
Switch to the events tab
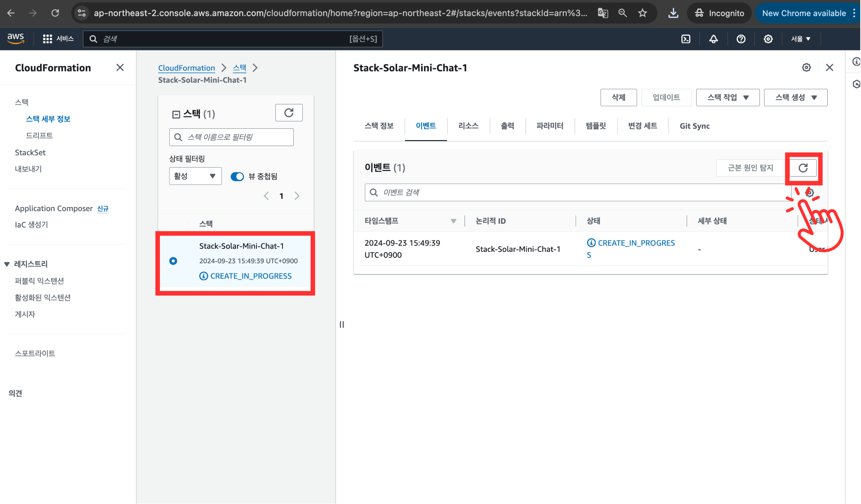tap(426, 126)
